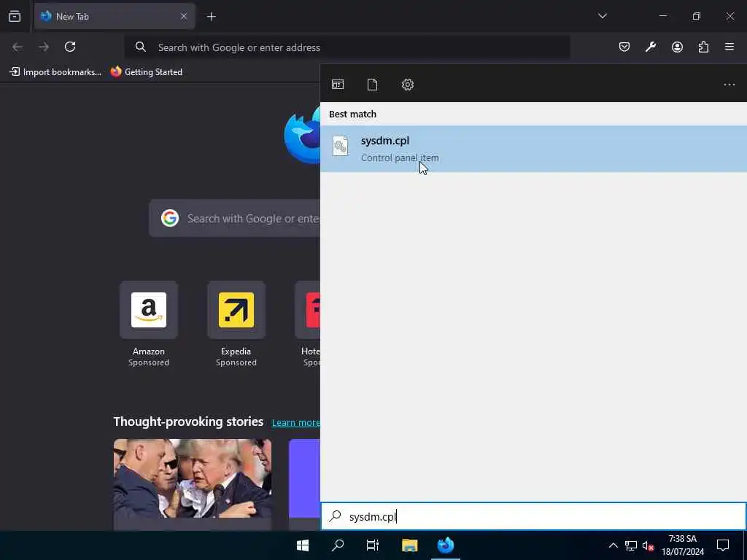Focus the browser address bar
This screenshot has height=560, width=747.
pos(347,47)
